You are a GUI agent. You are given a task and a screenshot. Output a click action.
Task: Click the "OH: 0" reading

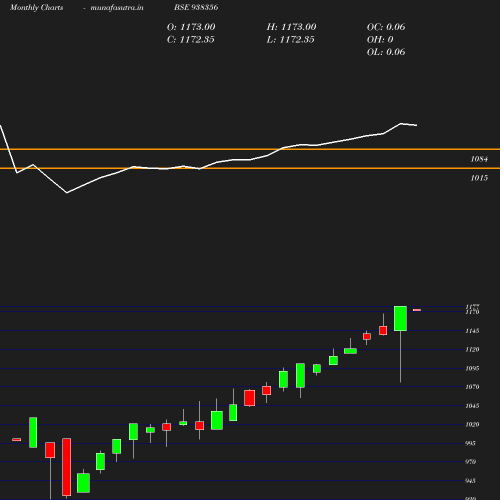pos(380,39)
